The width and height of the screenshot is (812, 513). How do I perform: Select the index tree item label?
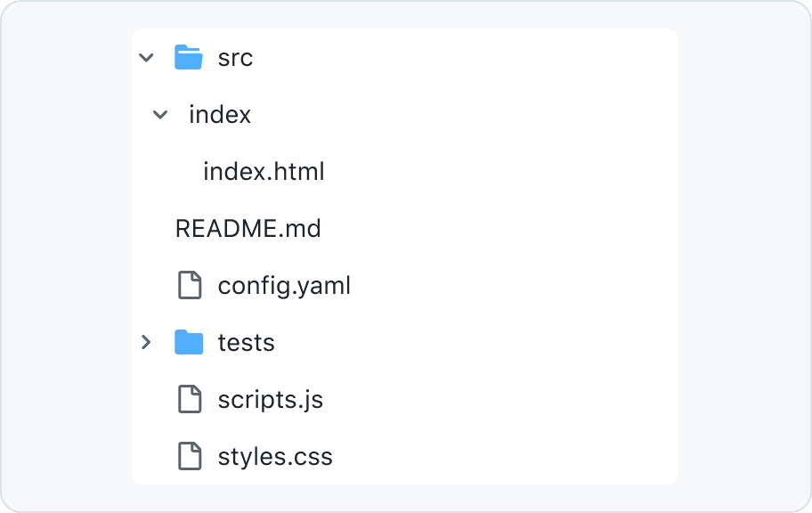pos(220,115)
